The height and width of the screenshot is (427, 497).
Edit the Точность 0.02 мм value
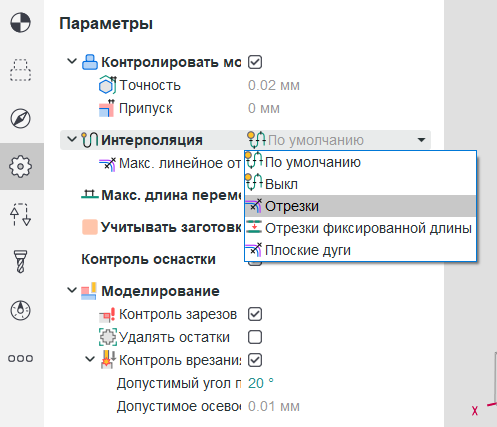pyautogui.click(x=274, y=86)
